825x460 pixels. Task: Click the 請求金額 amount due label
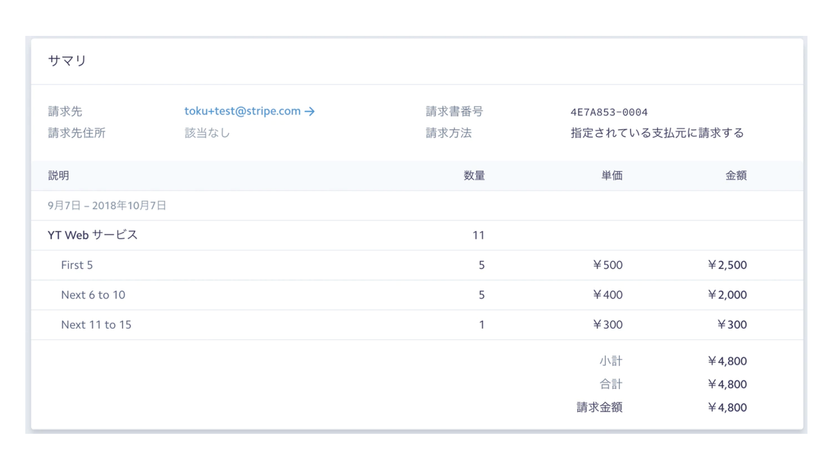tap(599, 408)
